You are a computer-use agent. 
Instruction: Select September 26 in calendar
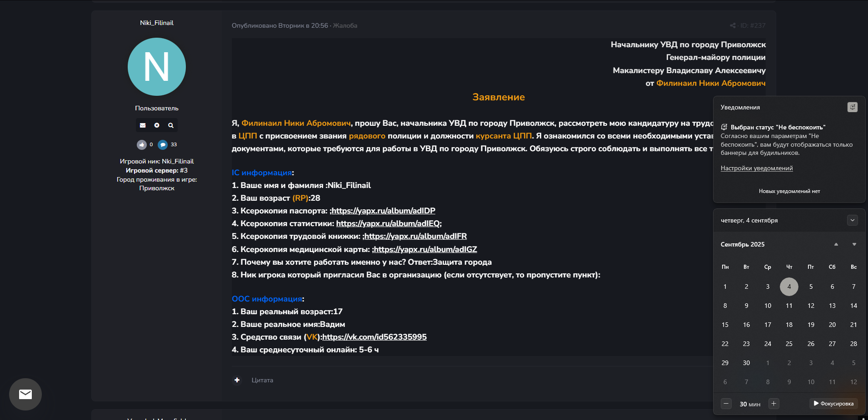(x=811, y=344)
